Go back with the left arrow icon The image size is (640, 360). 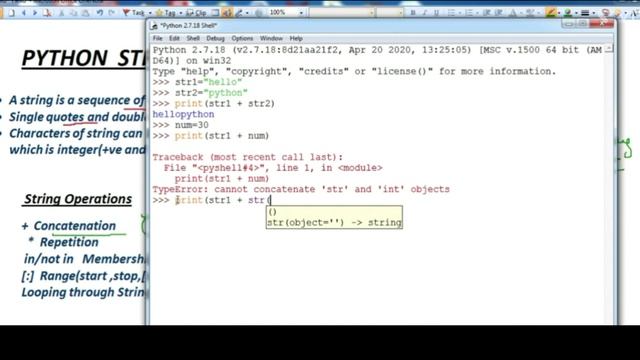pos(24,13)
